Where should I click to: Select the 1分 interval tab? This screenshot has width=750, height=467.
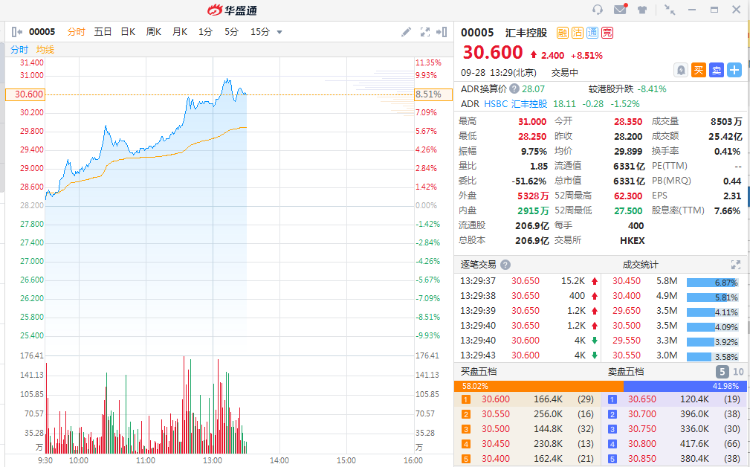[205, 32]
